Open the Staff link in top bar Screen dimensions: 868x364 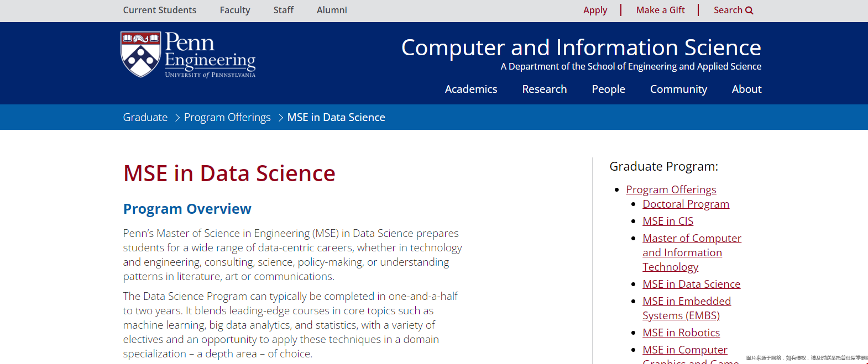[283, 10]
